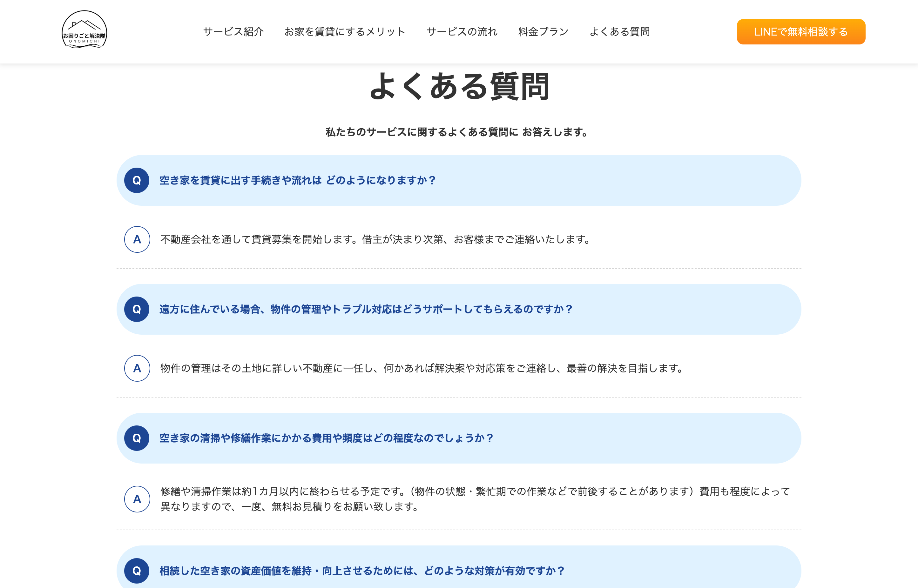The width and height of the screenshot is (918, 588).
Task: Select 料金プラン in the header
Action: pos(543,32)
